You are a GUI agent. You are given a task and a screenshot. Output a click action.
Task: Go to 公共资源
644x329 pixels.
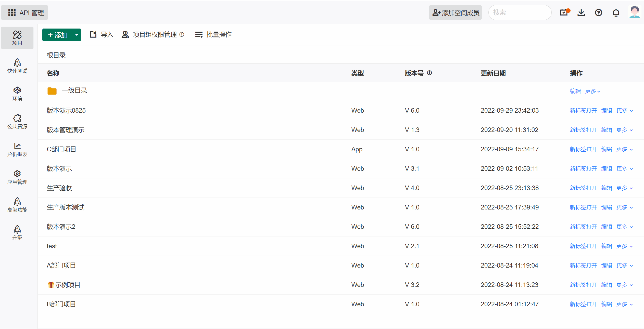[17, 121]
